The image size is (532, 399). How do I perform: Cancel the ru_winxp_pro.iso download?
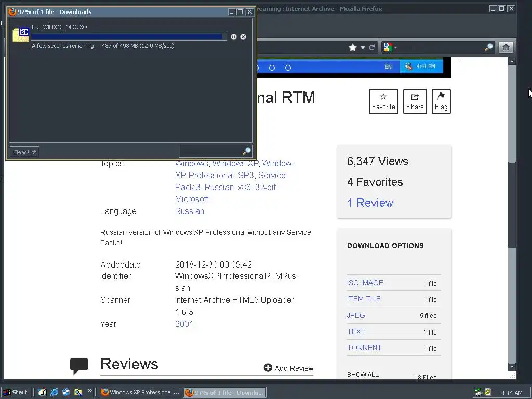(243, 37)
